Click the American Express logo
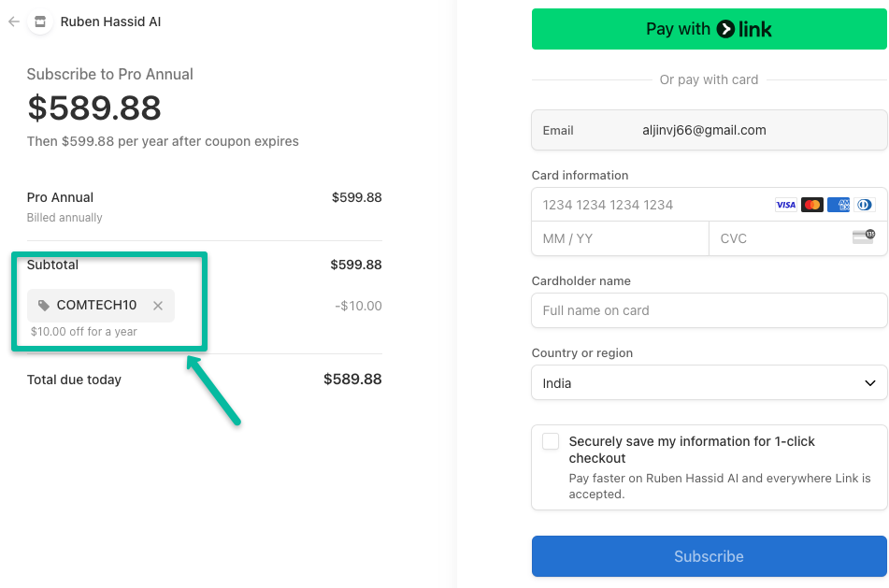889x588 pixels. tap(839, 205)
